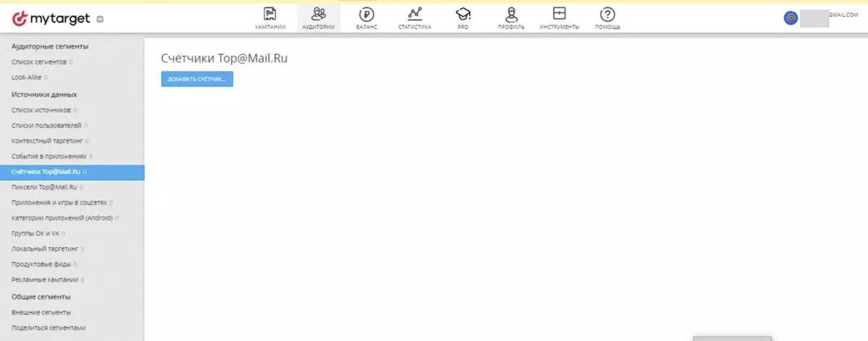868x341 pixels.
Task: Open the Помощь question mark icon
Action: point(608,14)
